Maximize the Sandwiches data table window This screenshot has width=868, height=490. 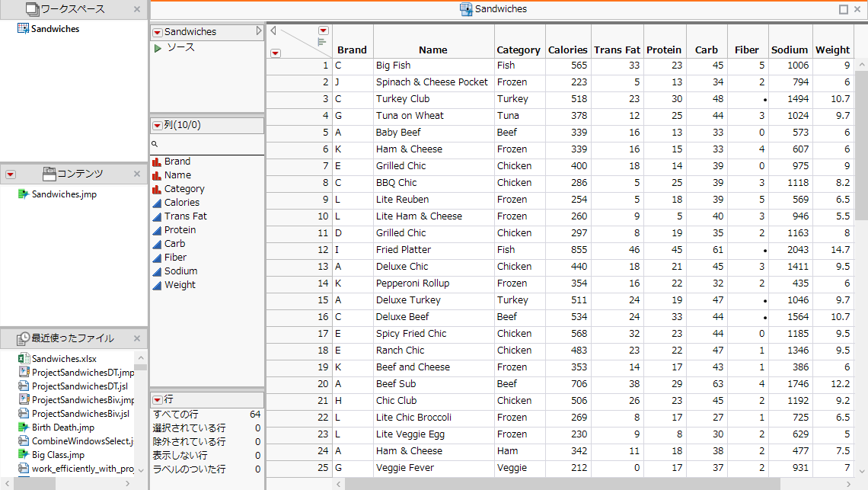(844, 9)
